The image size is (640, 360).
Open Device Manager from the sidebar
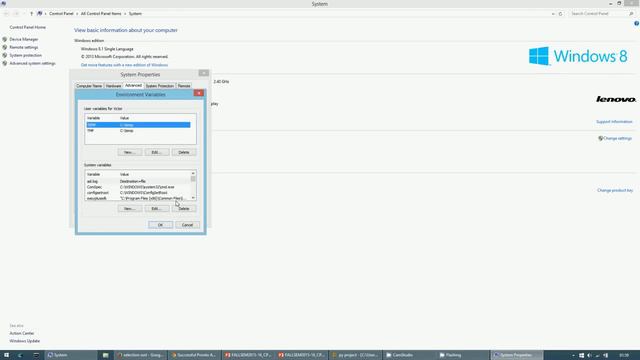(24, 39)
